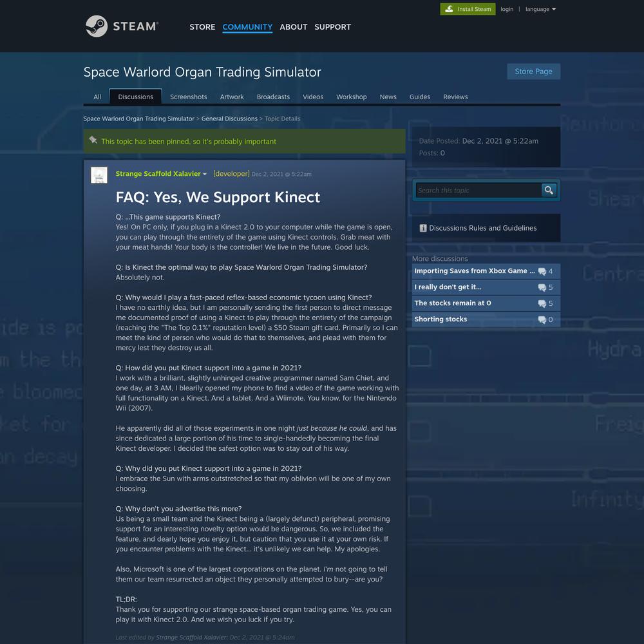Open the Reviews tab

pos(455,97)
